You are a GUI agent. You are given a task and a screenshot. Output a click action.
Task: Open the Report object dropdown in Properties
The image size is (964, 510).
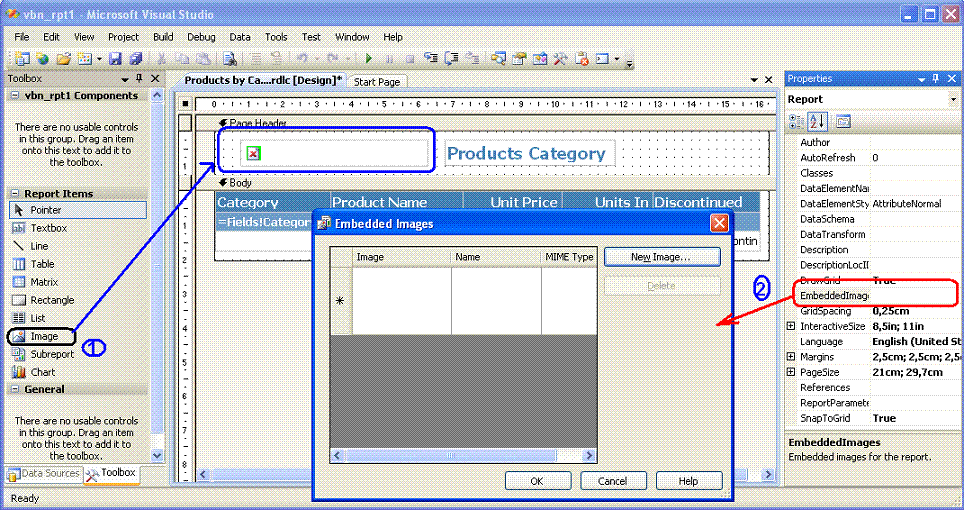coord(952,99)
